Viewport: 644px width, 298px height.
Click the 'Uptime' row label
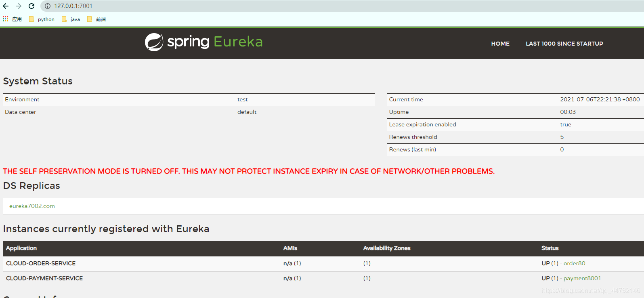399,112
